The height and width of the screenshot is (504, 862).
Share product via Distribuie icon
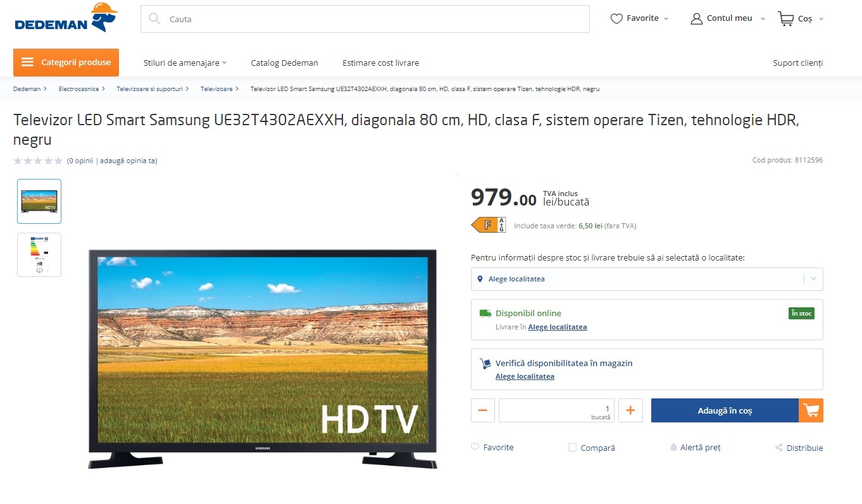779,448
